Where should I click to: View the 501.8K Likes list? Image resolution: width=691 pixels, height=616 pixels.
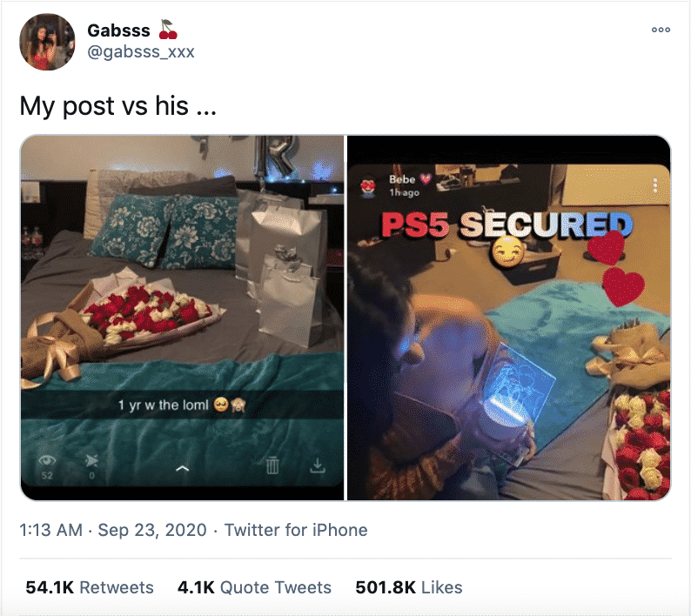[409, 587]
